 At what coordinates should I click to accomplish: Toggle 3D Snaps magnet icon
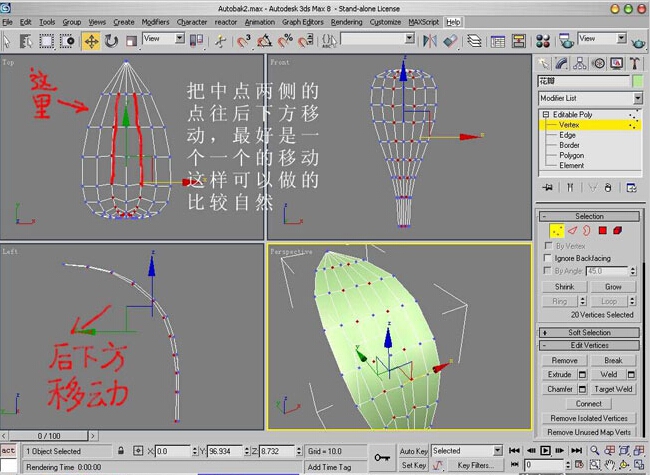(244, 41)
